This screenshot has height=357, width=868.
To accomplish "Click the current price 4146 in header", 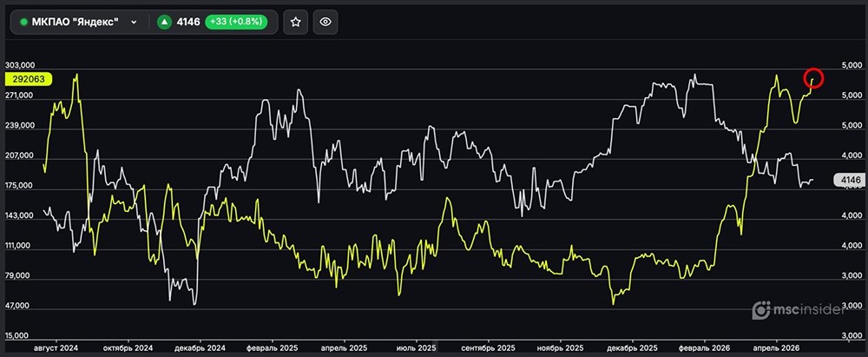I will (188, 23).
